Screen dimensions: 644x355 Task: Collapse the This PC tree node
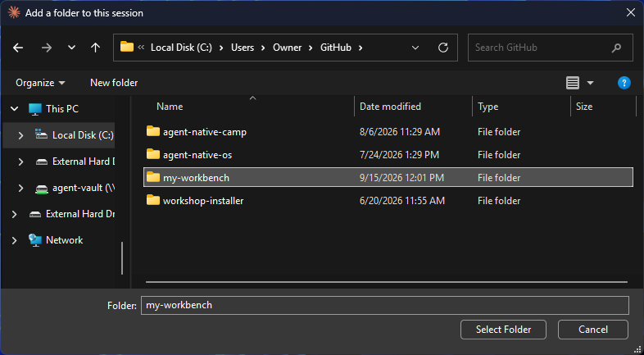tap(15, 109)
